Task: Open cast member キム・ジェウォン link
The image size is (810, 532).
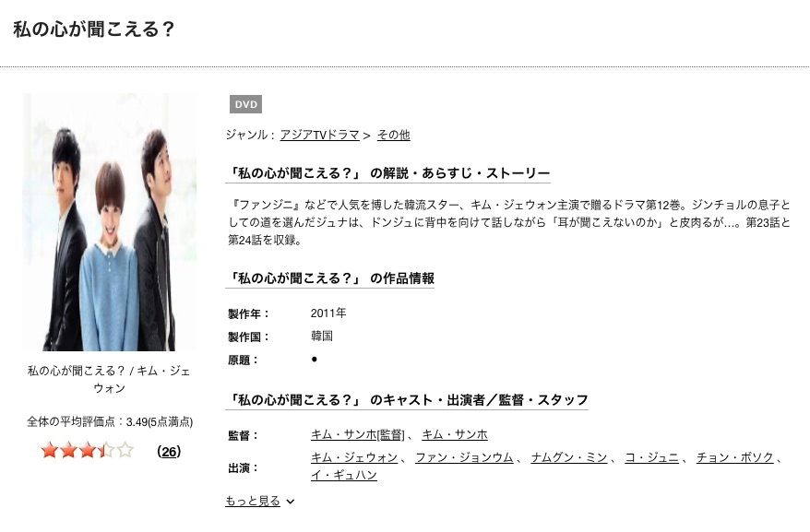Action: coord(354,457)
